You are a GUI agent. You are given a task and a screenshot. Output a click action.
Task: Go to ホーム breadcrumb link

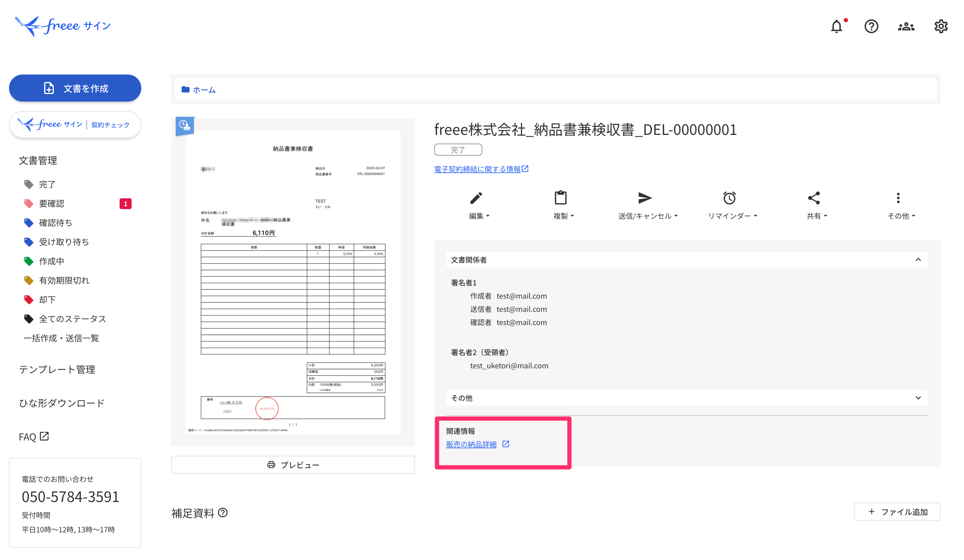point(204,90)
